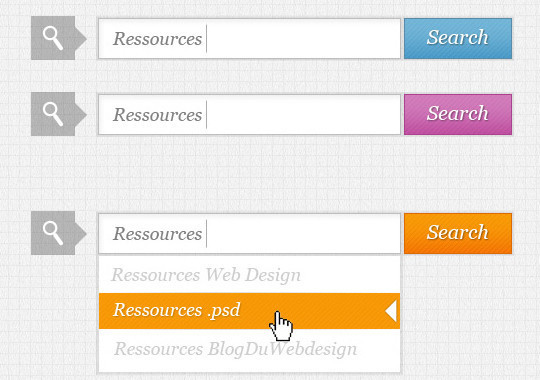Click the text caret line in the orange search field

coord(207,234)
